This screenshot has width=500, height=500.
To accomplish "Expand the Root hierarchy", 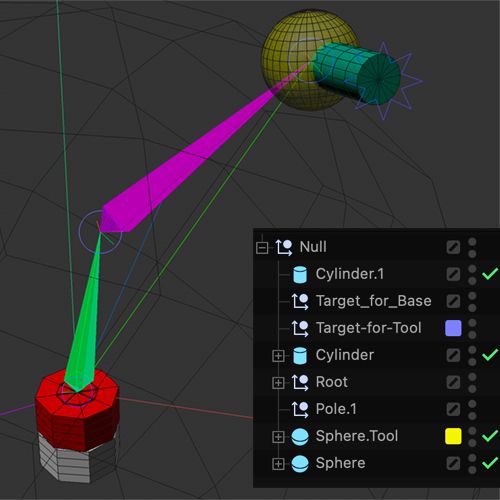I will click(x=278, y=383).
